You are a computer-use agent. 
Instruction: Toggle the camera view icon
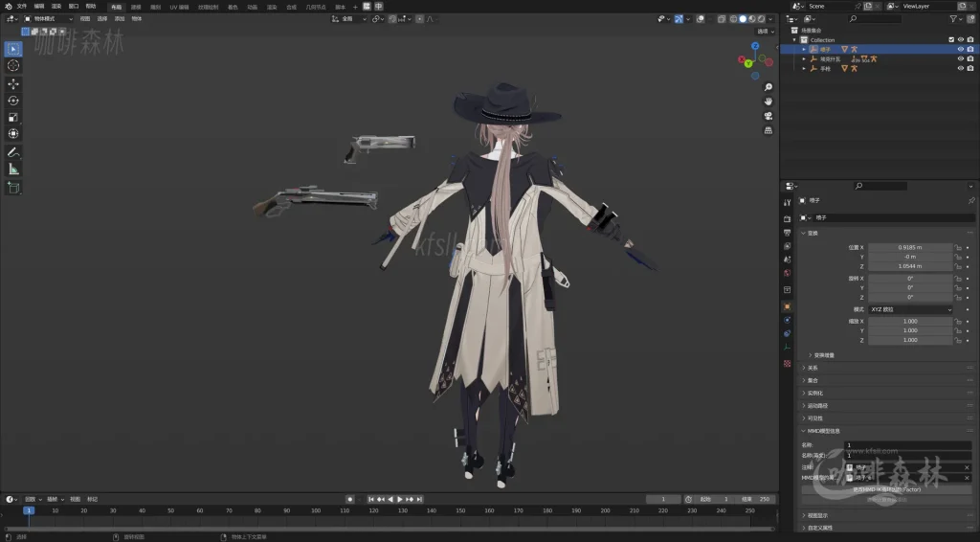[x=768, y=116]
